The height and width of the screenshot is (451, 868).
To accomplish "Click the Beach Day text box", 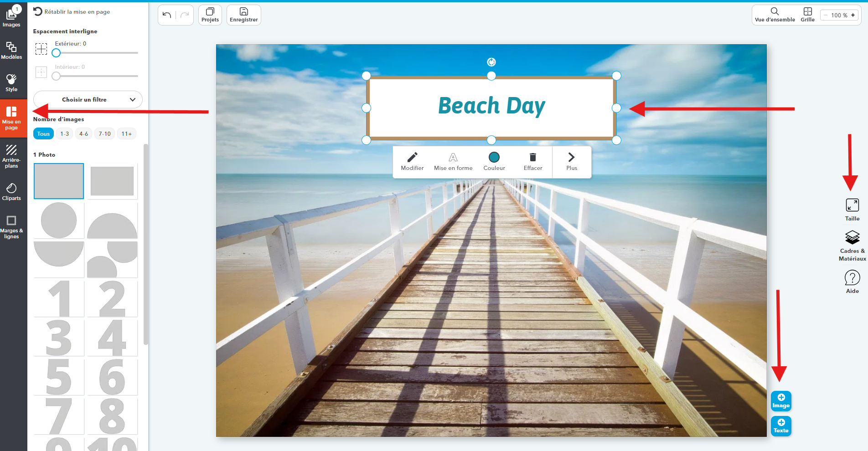I will coord(491,108).
